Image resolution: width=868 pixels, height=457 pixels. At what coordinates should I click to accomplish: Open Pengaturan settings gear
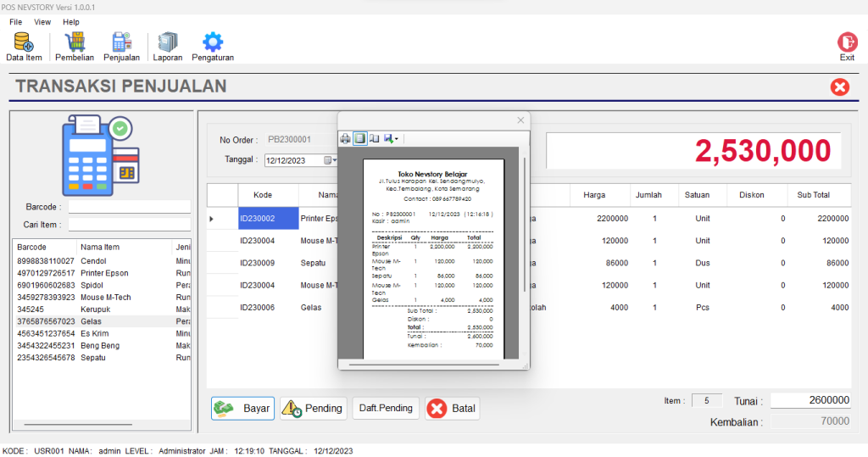pyautogui.click(x=212, y=46)
